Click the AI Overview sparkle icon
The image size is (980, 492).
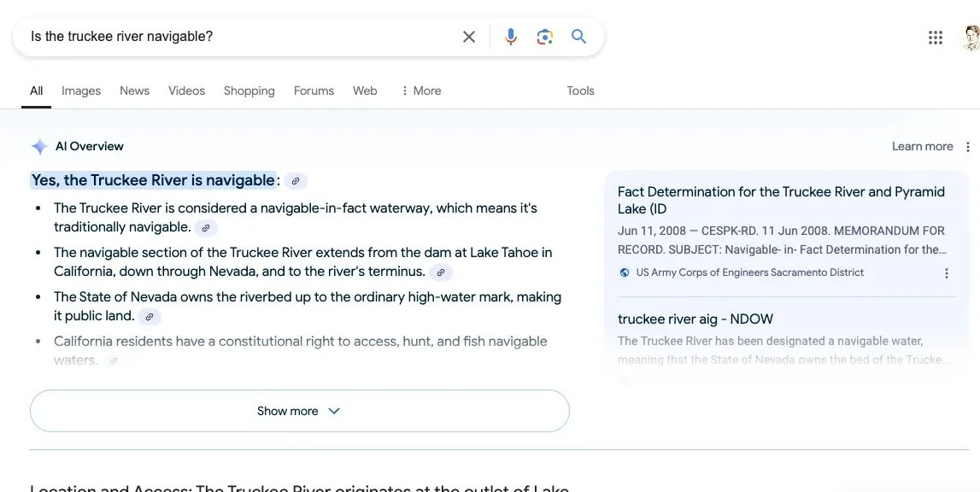pyautogui.click(x=39, y=147)
